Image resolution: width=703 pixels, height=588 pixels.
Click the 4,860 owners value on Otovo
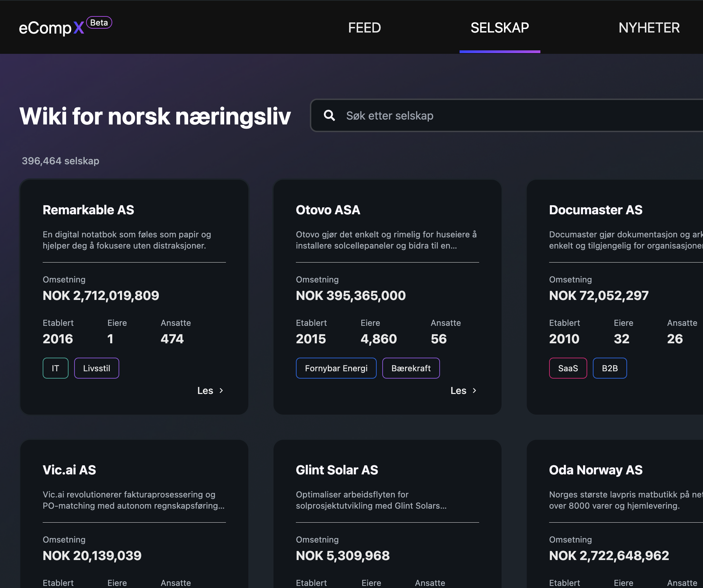379,339
